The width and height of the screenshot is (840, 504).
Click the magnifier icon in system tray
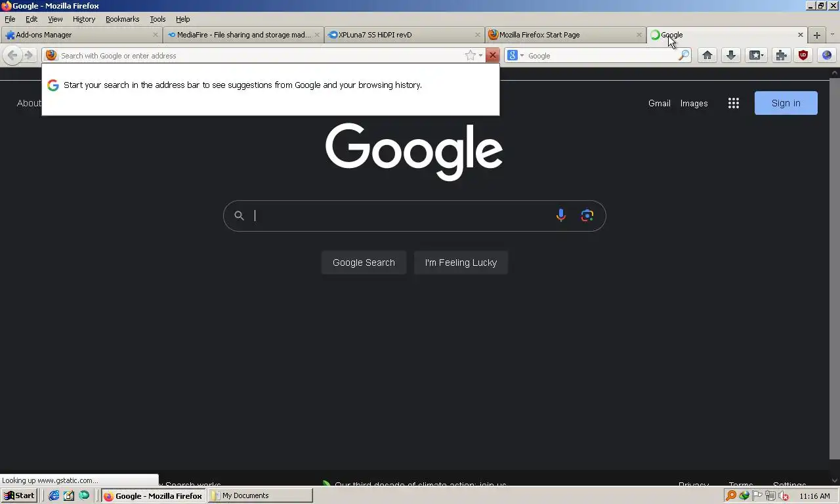pyautogui.click(x=731, y=495)
